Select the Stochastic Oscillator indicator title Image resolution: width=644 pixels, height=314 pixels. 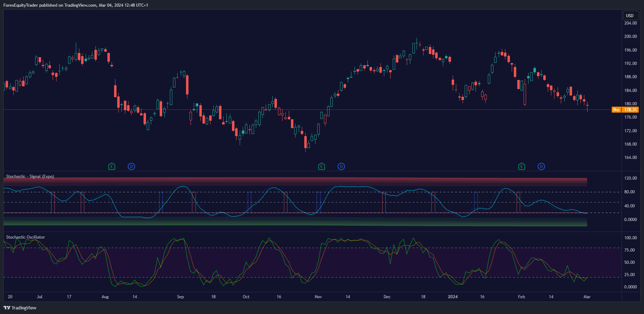(x=26, y=237)
